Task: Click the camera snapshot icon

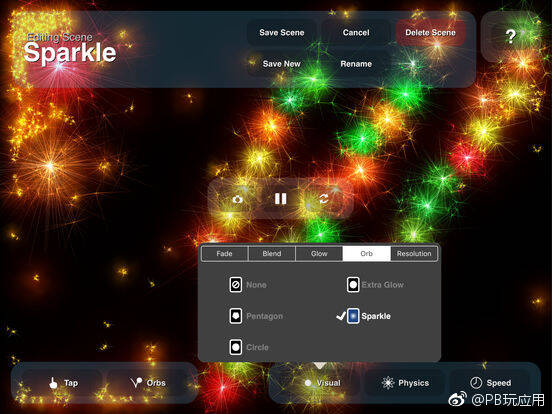Action: (x=238, y=199)
